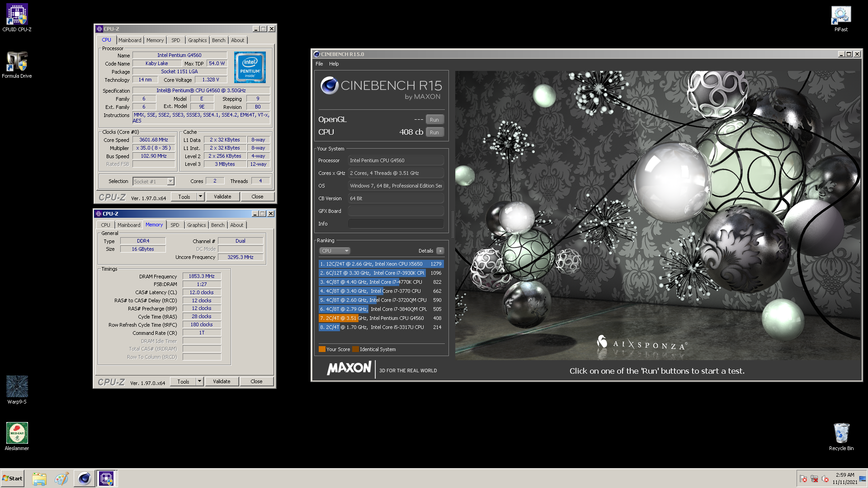Open Graphics tab in top CPU-Z window
The image size is (868, 488).
[x=197, y=40]
